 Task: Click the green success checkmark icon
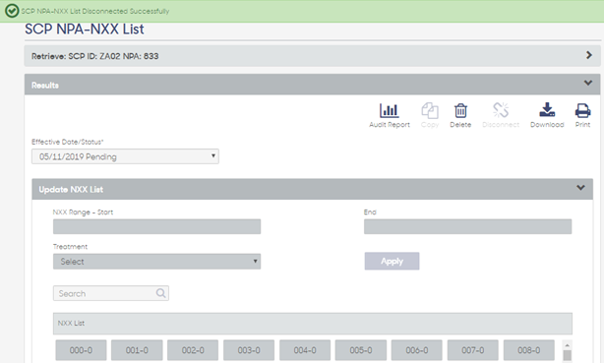12,11
